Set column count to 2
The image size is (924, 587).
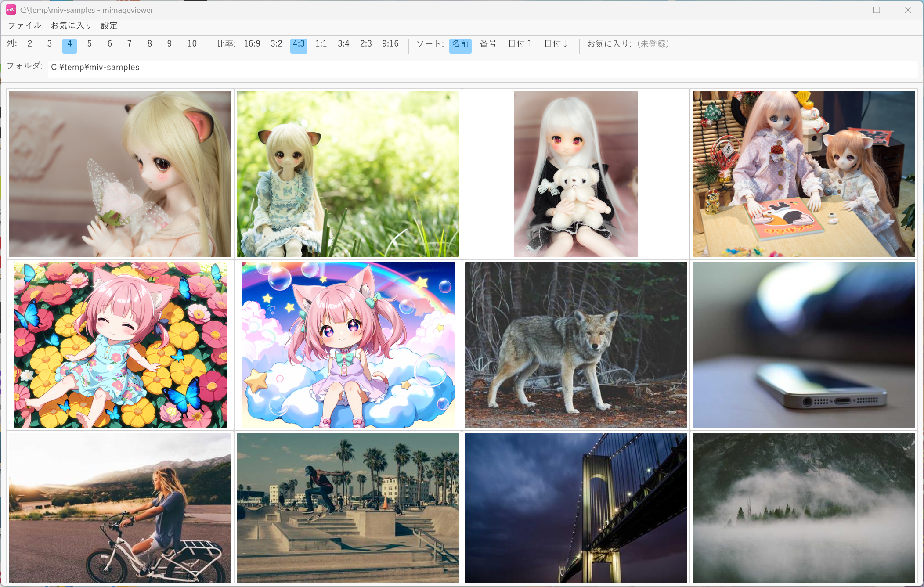click(x=30, y=44)
